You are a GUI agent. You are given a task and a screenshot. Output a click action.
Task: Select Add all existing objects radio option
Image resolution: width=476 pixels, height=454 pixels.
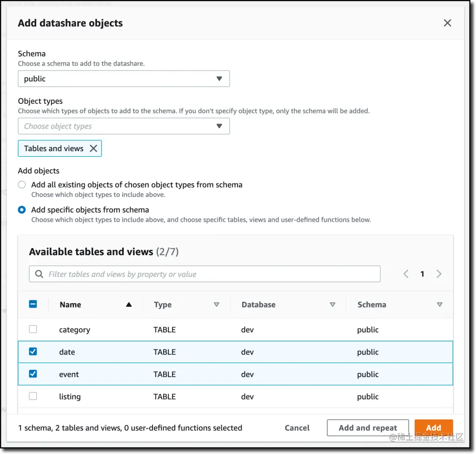22,185
